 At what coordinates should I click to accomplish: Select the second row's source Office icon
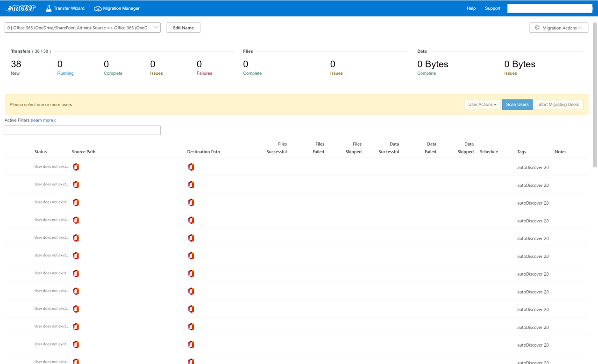[x=76, y=185]
